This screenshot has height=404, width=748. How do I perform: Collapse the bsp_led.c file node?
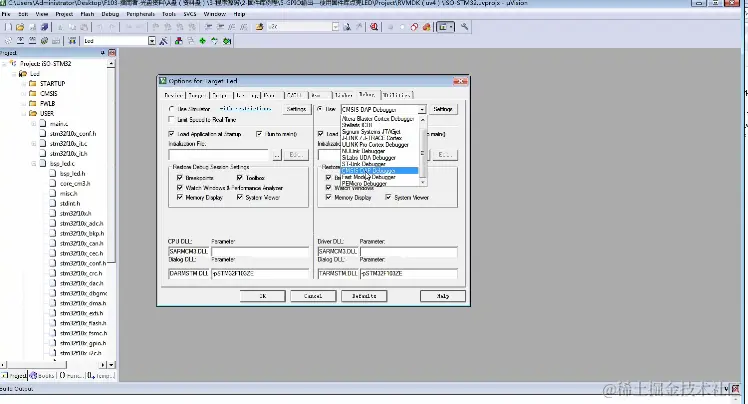pyautogui.click(x=34, y=164)
